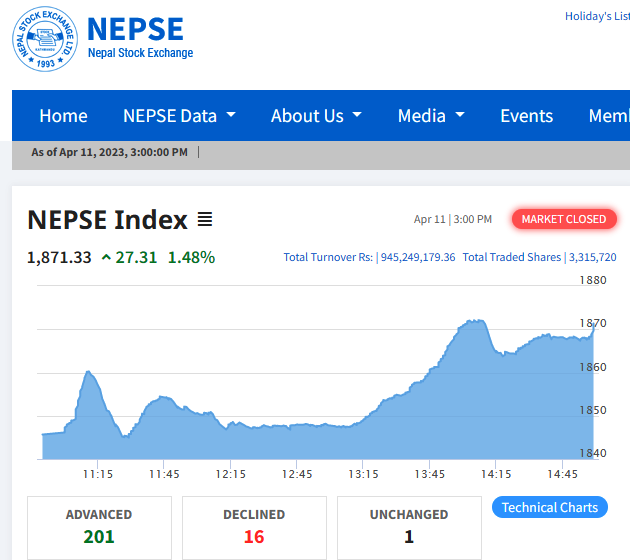Open the Events menu item

526,116
